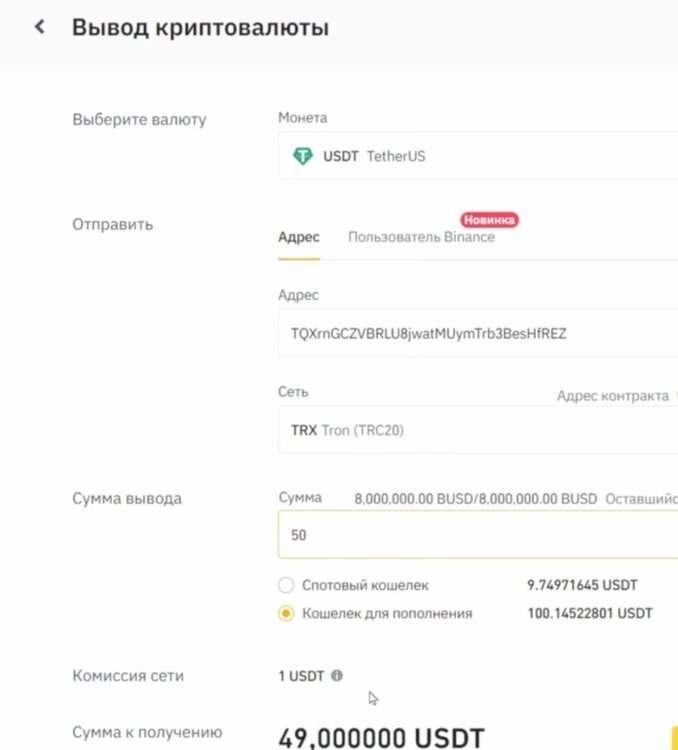Click the green Tether USDT coin icon
The width and height of the screenshot is (678, 750).
coord(302,156)
